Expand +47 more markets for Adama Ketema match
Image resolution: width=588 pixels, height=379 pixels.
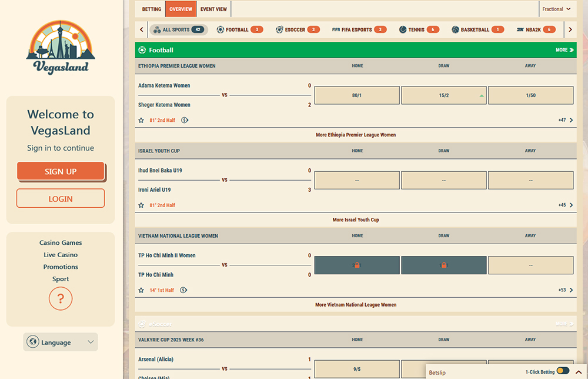[566, 120]
